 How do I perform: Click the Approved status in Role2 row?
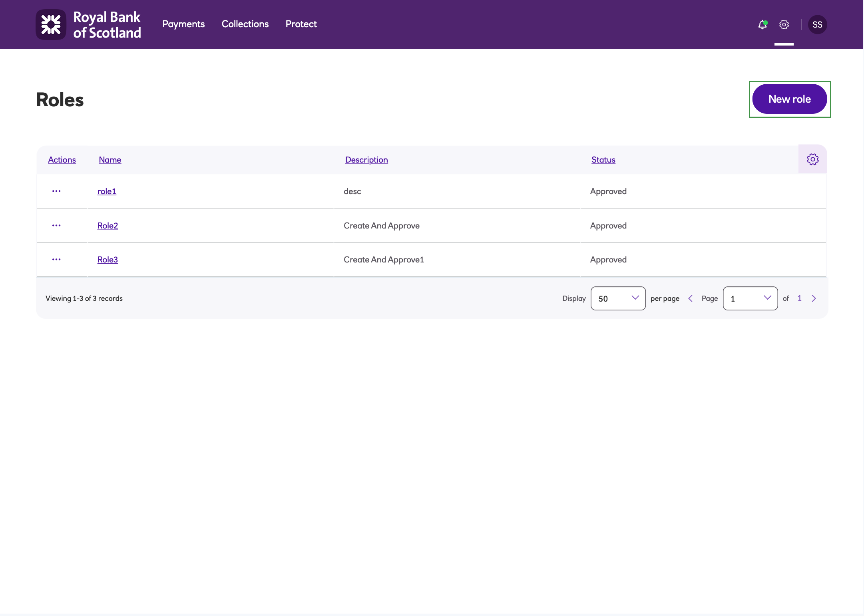[608, 226]
